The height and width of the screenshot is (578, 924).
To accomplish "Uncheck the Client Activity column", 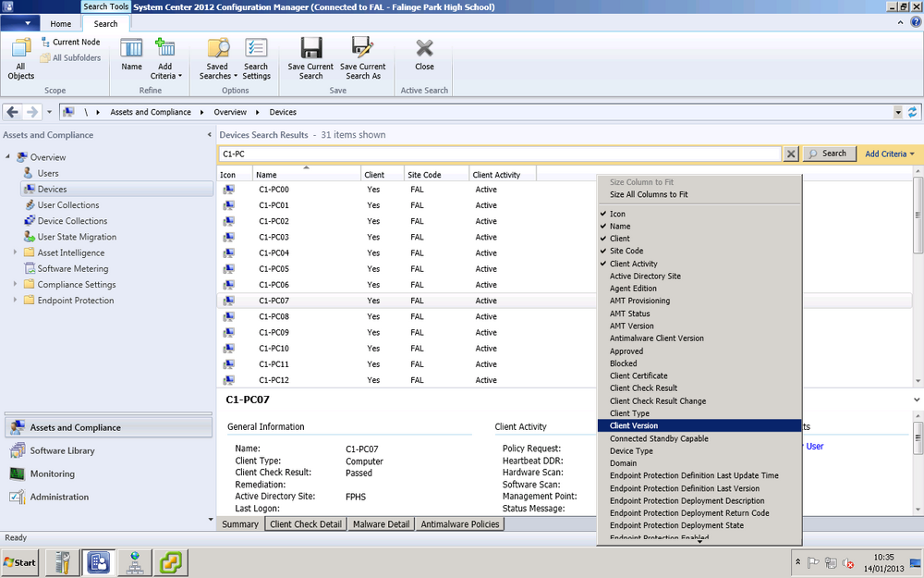I will click(699, 264).
